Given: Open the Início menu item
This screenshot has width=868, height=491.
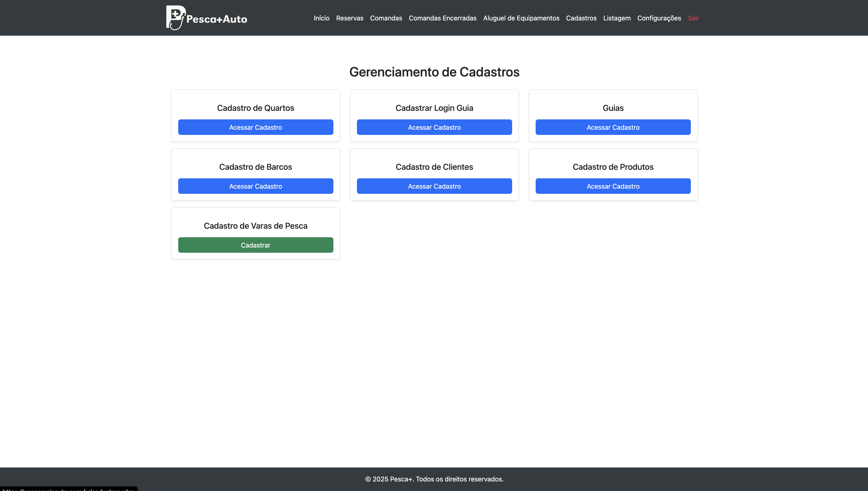Looking at the screenshot, I should (321, 18).
